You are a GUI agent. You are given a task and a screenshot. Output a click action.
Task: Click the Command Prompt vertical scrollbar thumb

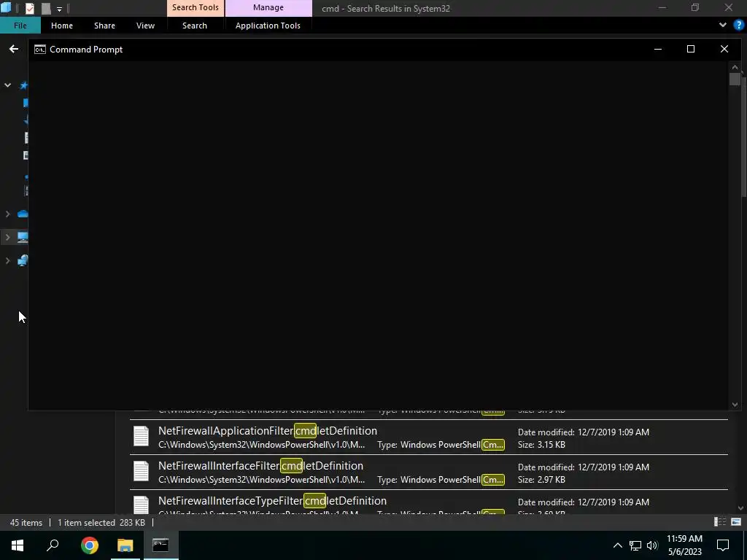(735, 79)
